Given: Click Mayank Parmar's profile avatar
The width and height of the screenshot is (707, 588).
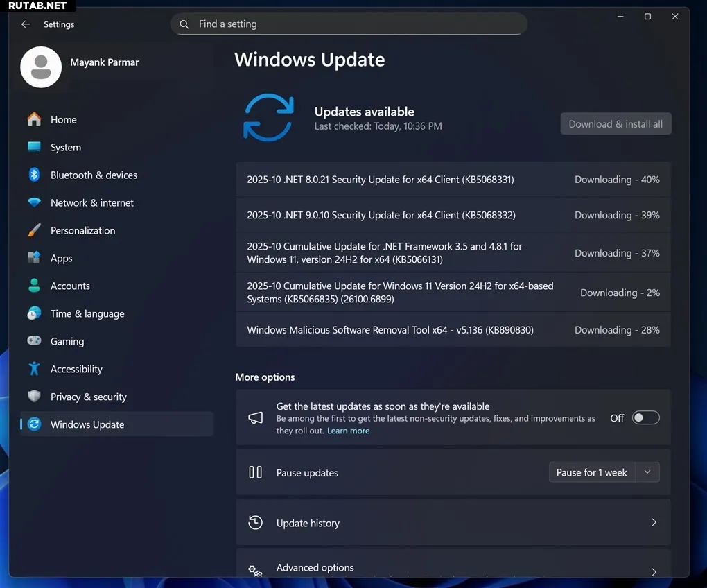Looking at the screenshot, I should click(x=41, y=67).
